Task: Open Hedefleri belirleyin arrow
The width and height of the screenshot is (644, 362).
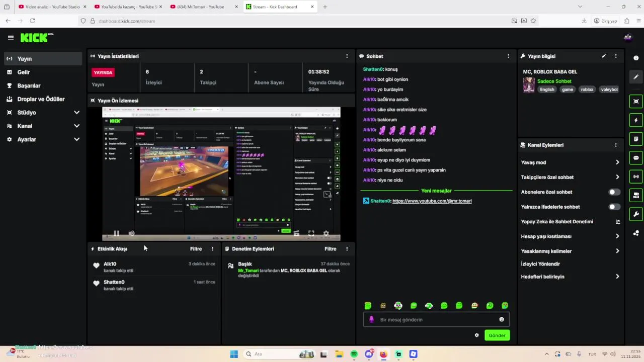Action: 617,277
